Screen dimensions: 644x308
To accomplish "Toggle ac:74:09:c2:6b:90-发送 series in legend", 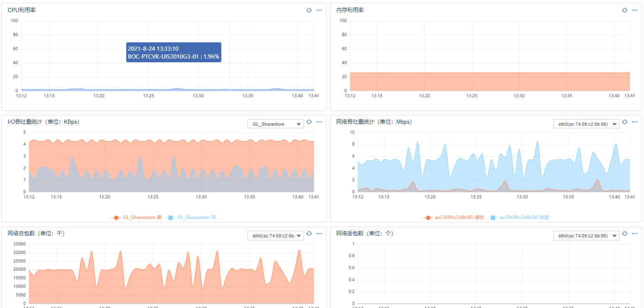I will (x=519, y=218).
